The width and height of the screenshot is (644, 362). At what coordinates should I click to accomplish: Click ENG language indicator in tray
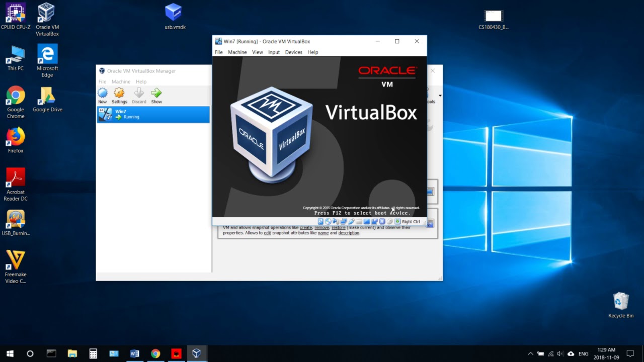click(583, 354)
